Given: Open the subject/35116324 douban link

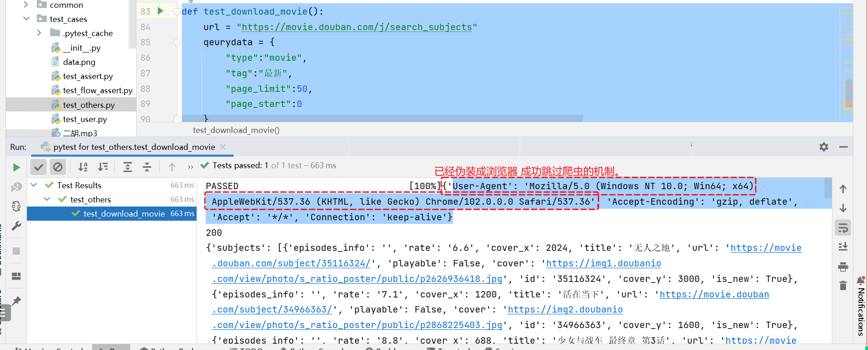Looking at the screenshot, I should click(x=291, y=263).
